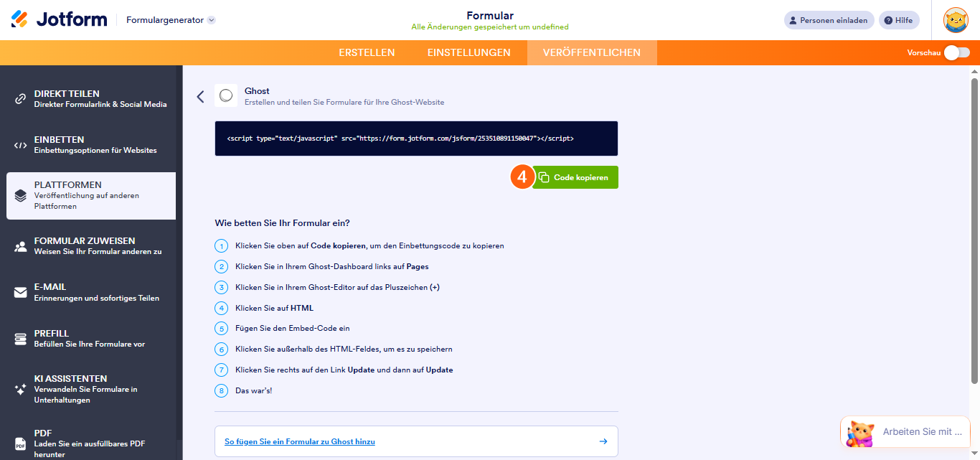Click the 'Das war's!' step text
The width and height of the screenshot is (980, 460).
254,390
